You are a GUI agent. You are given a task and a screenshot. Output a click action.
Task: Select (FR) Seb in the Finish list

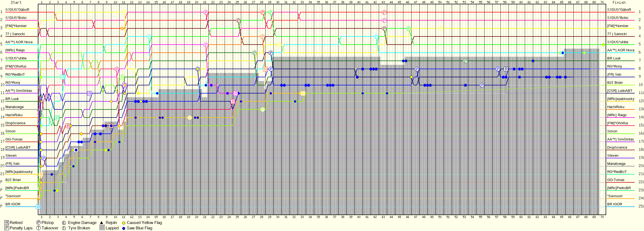(614, 75)
